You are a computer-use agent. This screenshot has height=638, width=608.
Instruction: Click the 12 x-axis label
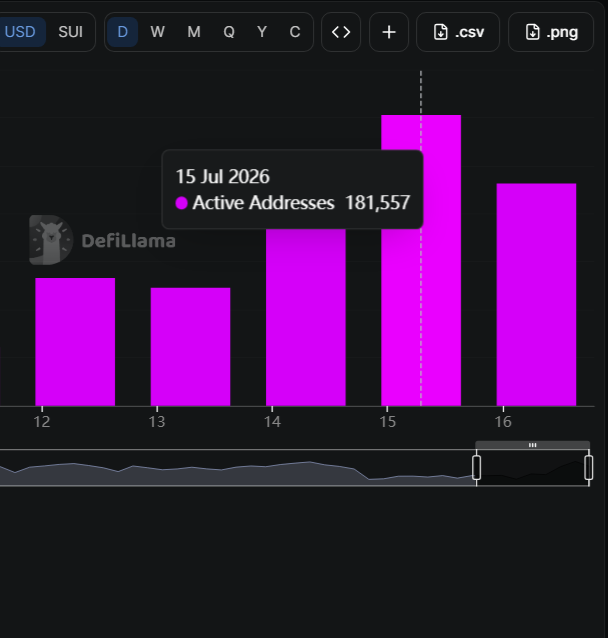coord(42,422)
